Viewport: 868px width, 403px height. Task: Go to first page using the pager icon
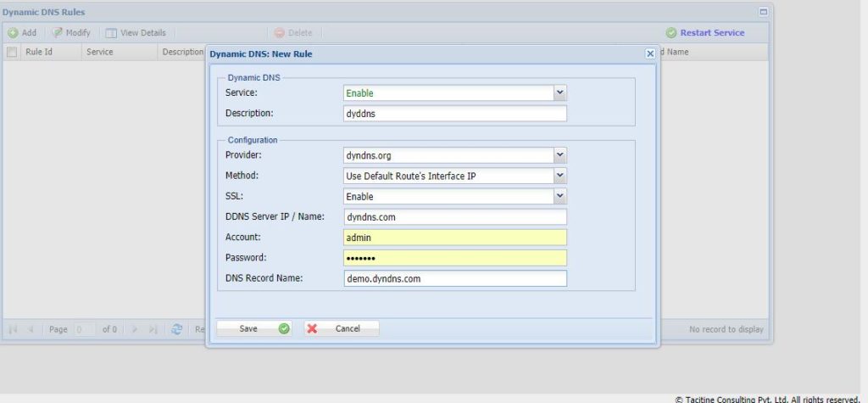pyautogui.click(x=13, y=329)
